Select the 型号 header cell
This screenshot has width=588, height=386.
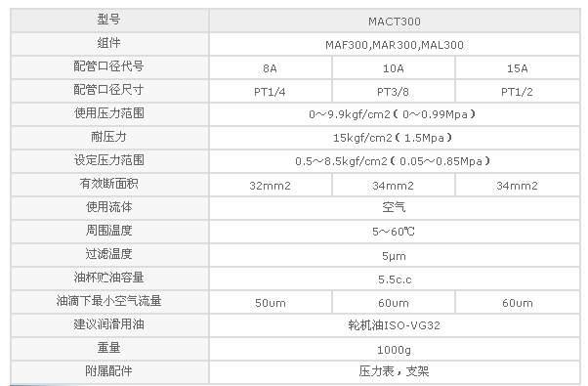(109, 21)
